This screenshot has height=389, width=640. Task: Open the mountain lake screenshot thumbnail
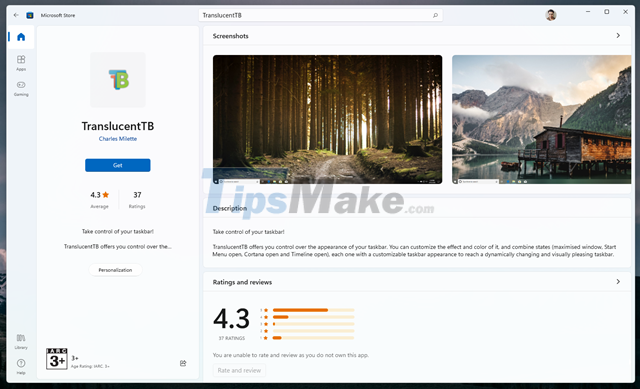click(x=541, y=119)
